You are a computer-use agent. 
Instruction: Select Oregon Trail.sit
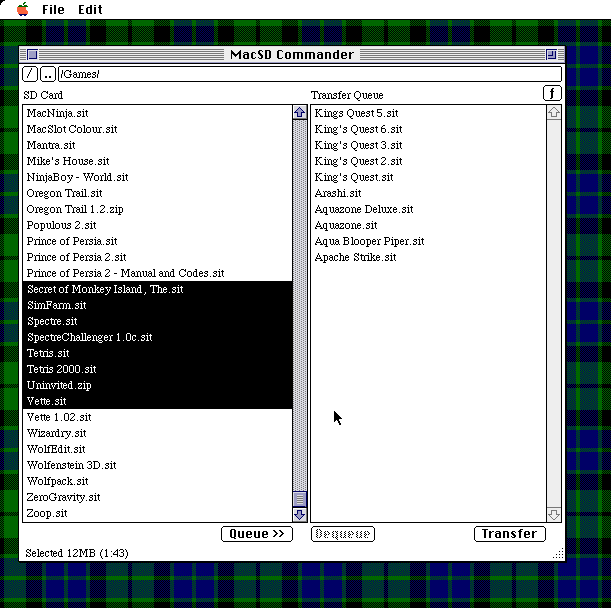click(x=157, y=193)
